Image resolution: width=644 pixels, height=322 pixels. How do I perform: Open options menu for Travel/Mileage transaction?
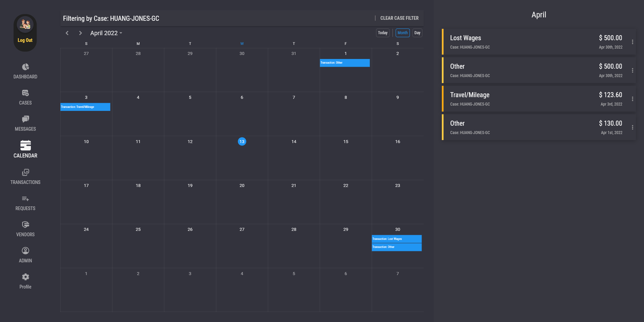(x=632, y=99)
